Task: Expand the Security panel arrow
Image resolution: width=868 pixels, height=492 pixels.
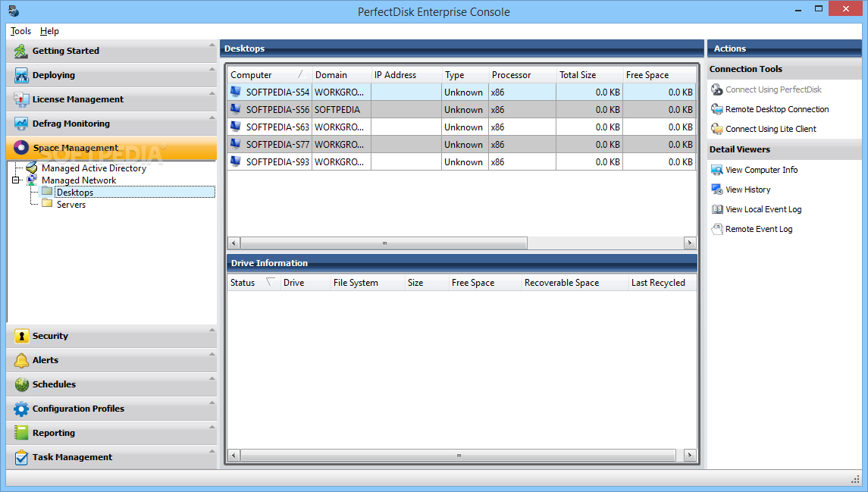Action: [x=212, y=330]
